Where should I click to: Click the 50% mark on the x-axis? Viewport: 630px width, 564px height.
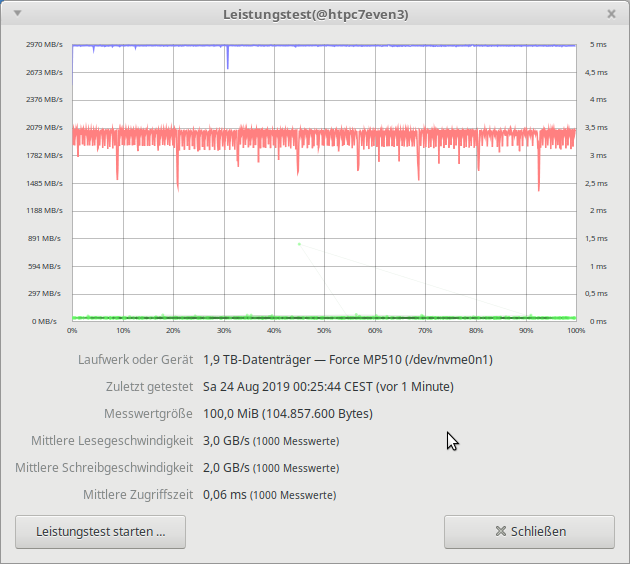pos(324,330)
